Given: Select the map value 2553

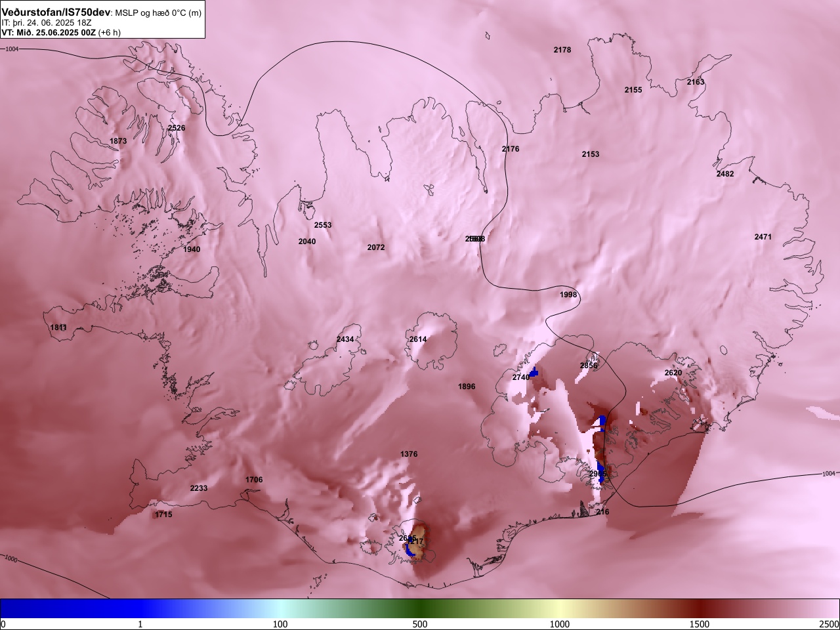Looking at the screenshot, I should tap(323, 225).
